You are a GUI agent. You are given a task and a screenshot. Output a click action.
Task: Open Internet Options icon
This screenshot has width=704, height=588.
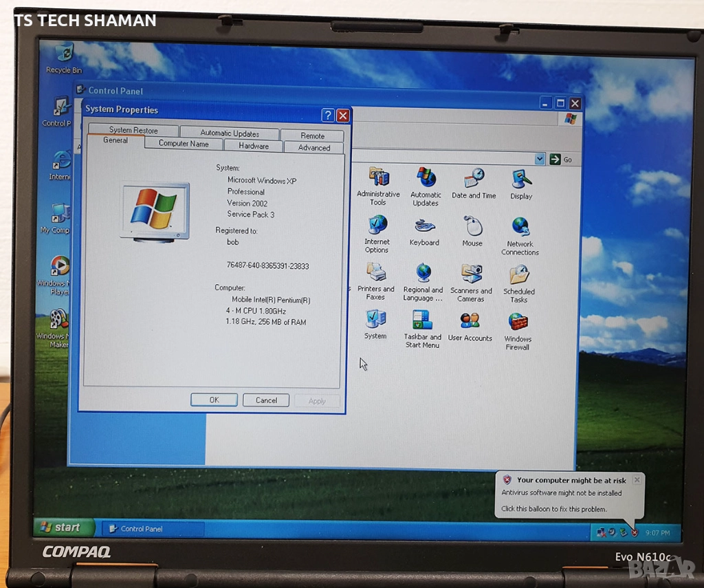click(x=377, y=226)
